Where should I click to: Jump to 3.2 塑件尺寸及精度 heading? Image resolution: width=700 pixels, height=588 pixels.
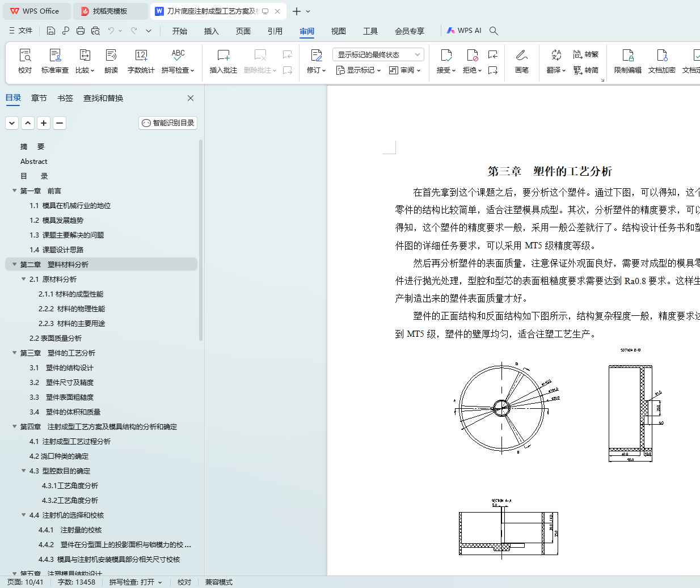(69, 383)
